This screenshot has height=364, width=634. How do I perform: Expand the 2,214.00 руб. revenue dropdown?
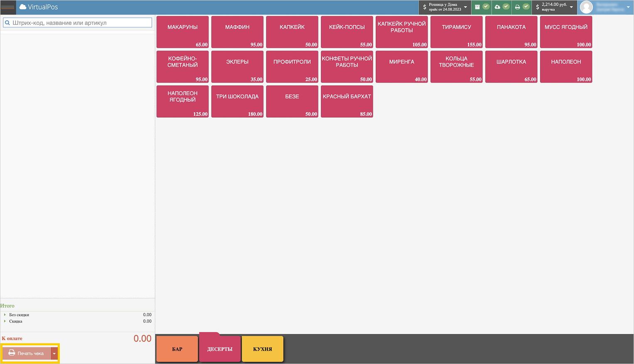coord(571,7)
